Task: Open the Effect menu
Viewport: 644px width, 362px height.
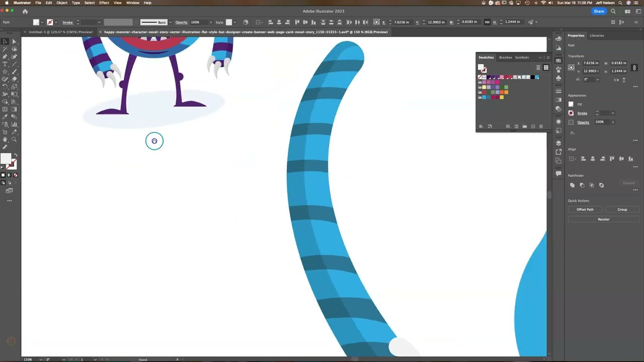Action: [104, 3]
